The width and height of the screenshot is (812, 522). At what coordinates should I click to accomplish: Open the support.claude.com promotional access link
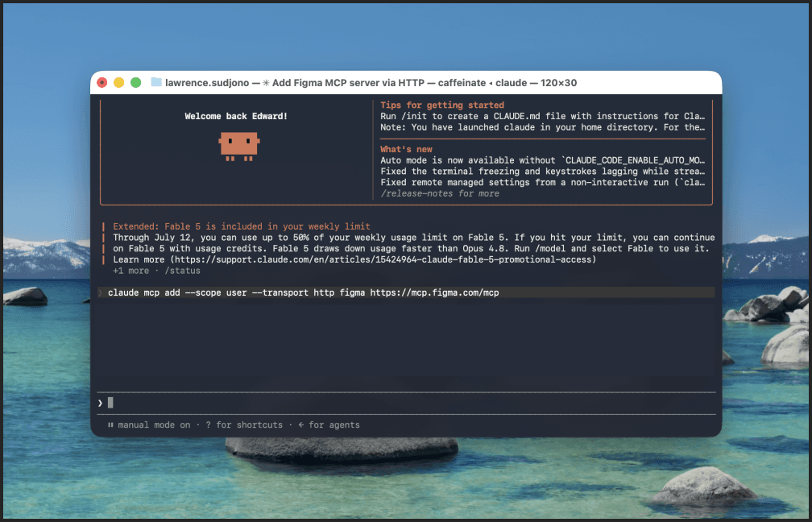383,259
